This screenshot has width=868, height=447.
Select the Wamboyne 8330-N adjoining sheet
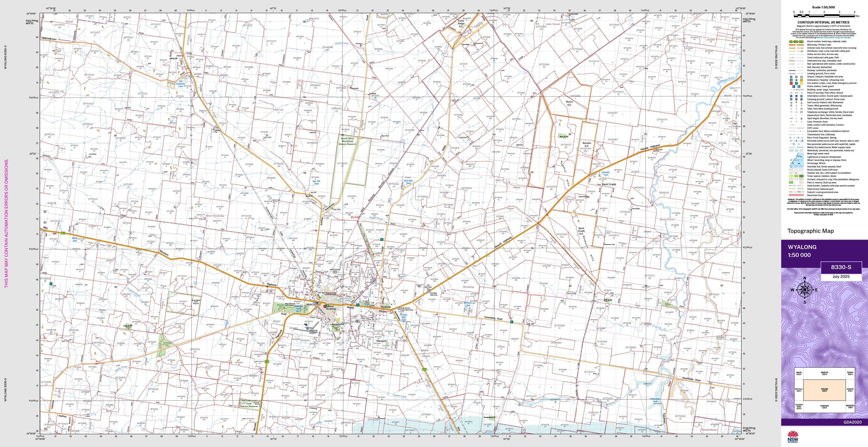click(824, 374)
